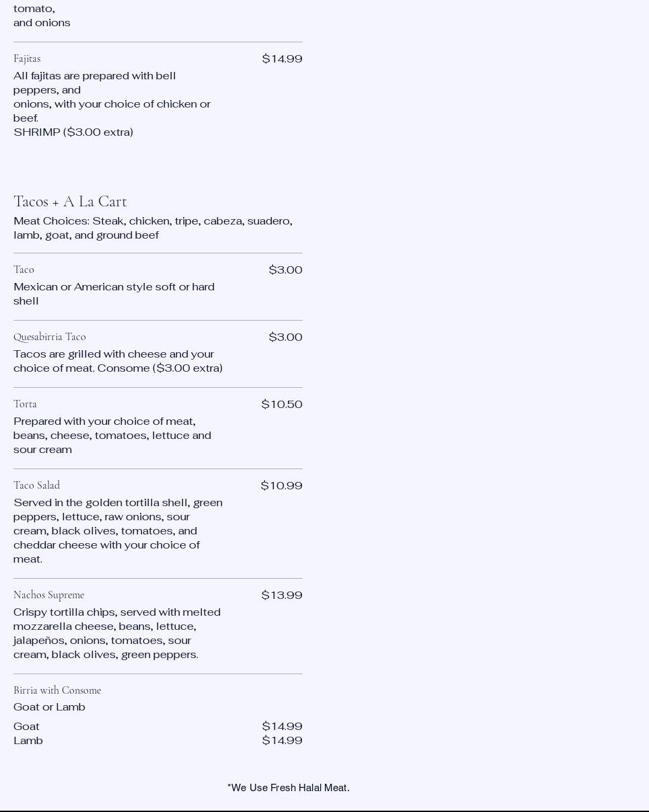Open the Torta menu item
Image resolution: width=649 pixels, height=812 pixels.
(x=25, y=404)
